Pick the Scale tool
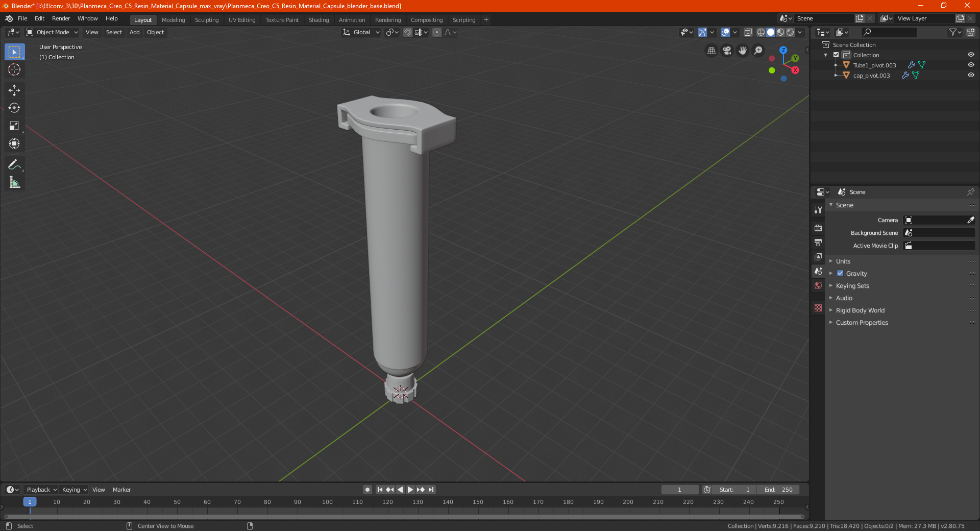980x531 pixels. click(x=14, y=126)
